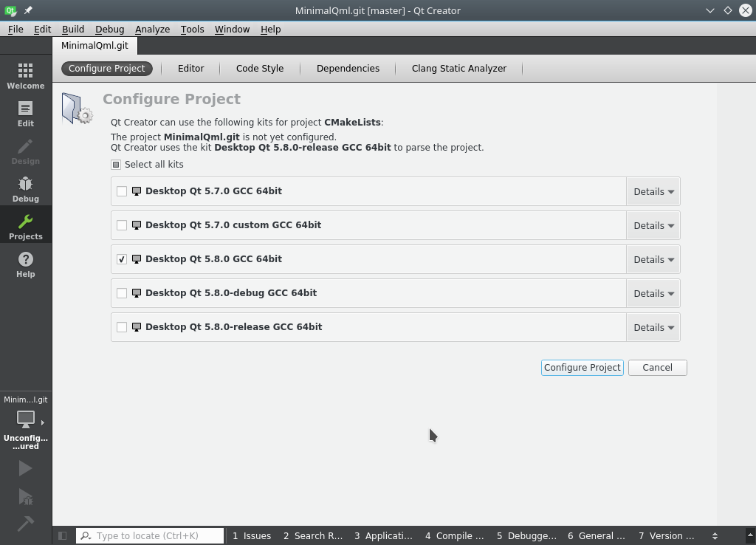The image size is (756, 545).
Task: Open output pane selector arrows in status bar
Action: [715, 536]
